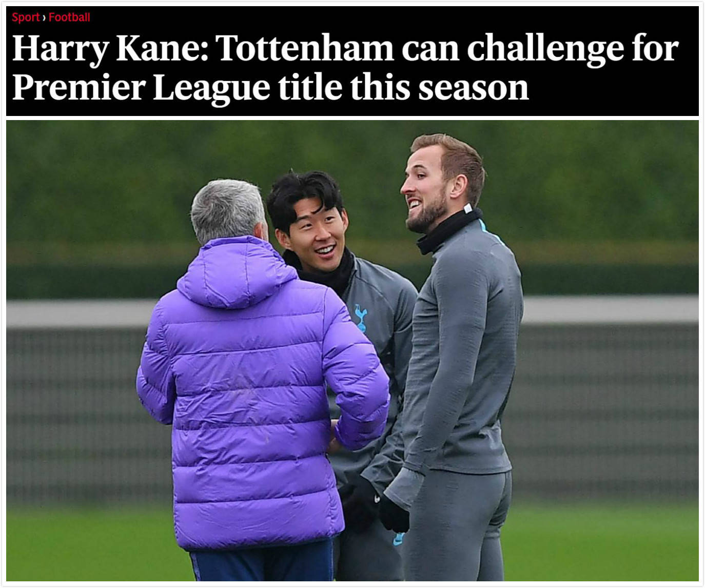
Task: Click the headline words 'Harry Kane: Tottenham'
Action: [x=203, y=50]
